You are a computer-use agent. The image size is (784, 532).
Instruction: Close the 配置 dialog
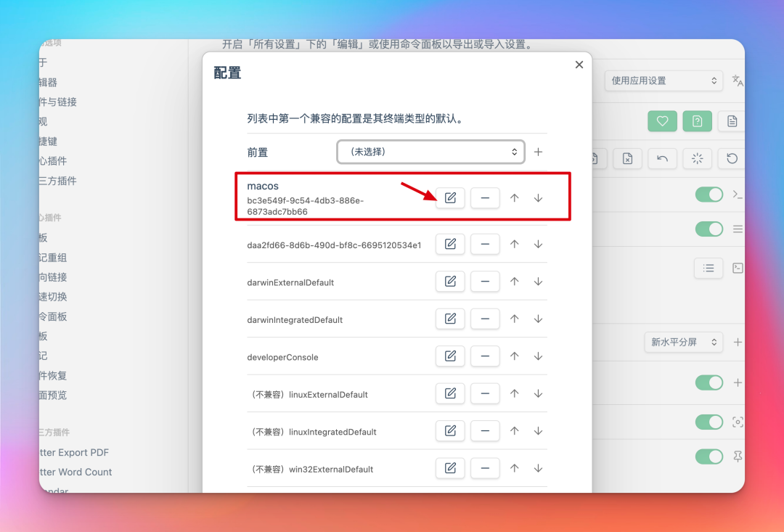coord(579,65)
